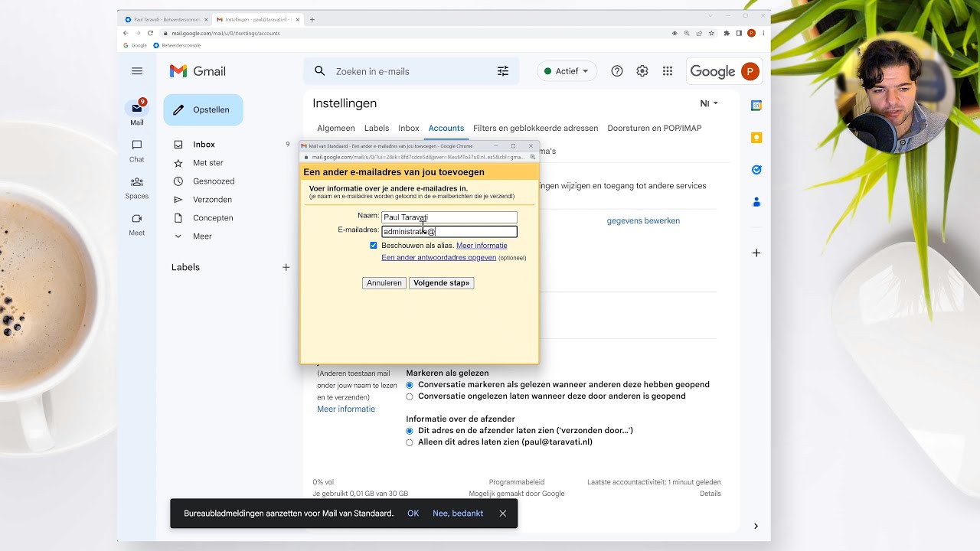
Task: Get add-ons with side panel plus
Action: pos(756,253)
